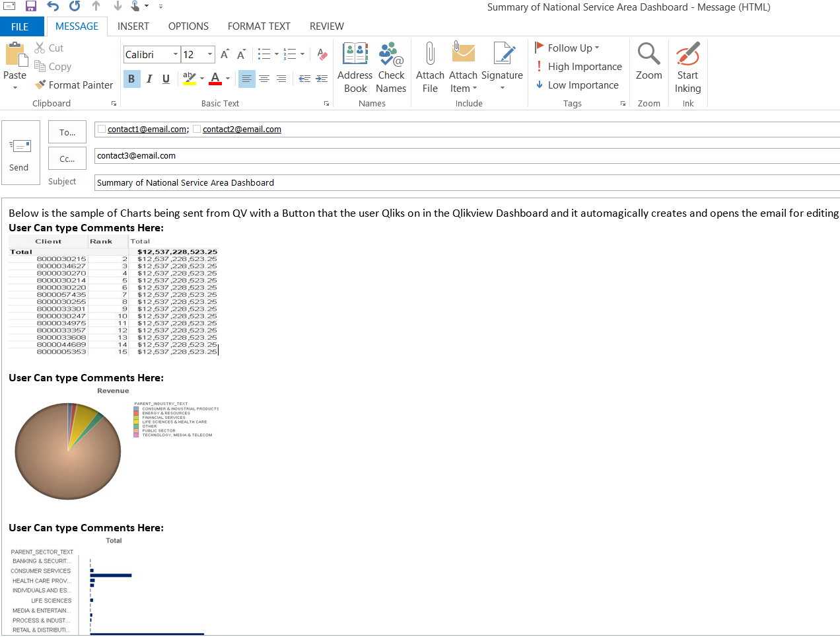Toggle Italic formatting
The width and height of the screenshot is (840, 637).
[x=149, y=79]
